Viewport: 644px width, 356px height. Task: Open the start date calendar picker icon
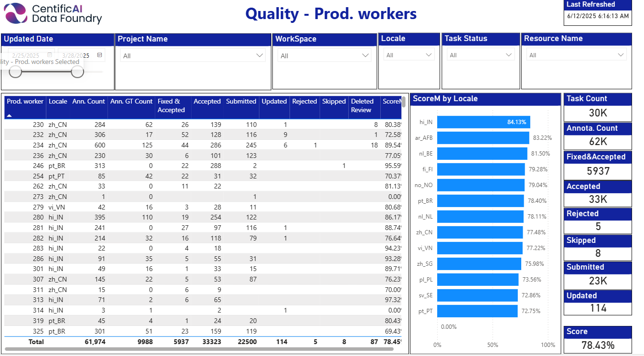point(50,55)
